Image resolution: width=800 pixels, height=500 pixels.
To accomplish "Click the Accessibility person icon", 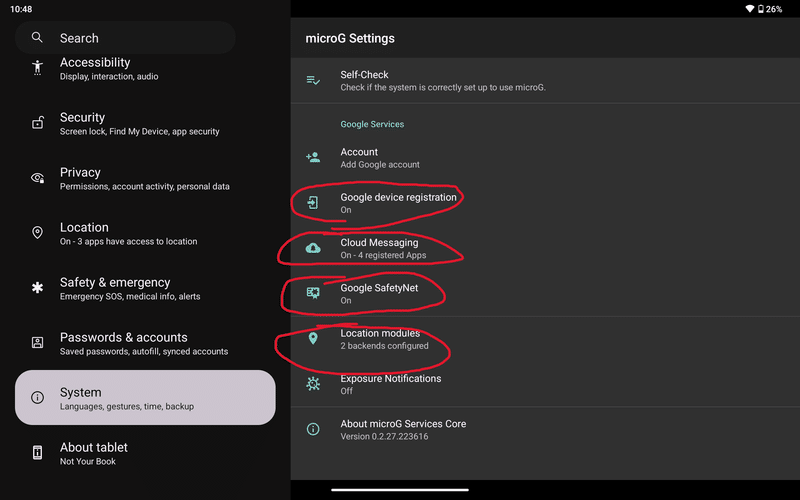I will click(37, 67).
